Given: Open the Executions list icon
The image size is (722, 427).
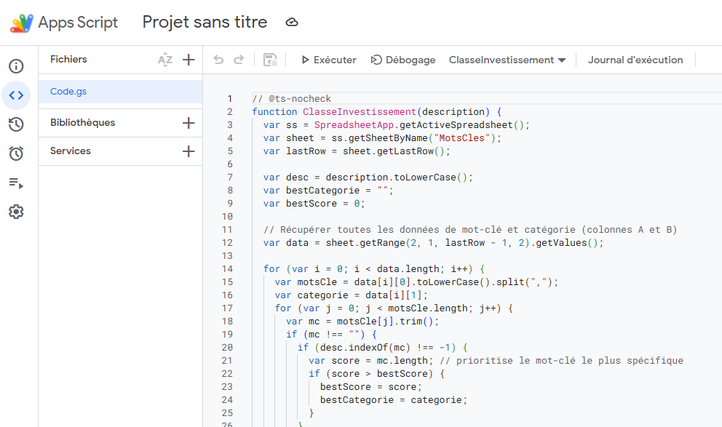Looking at the screenshot, I should point(16,183).
